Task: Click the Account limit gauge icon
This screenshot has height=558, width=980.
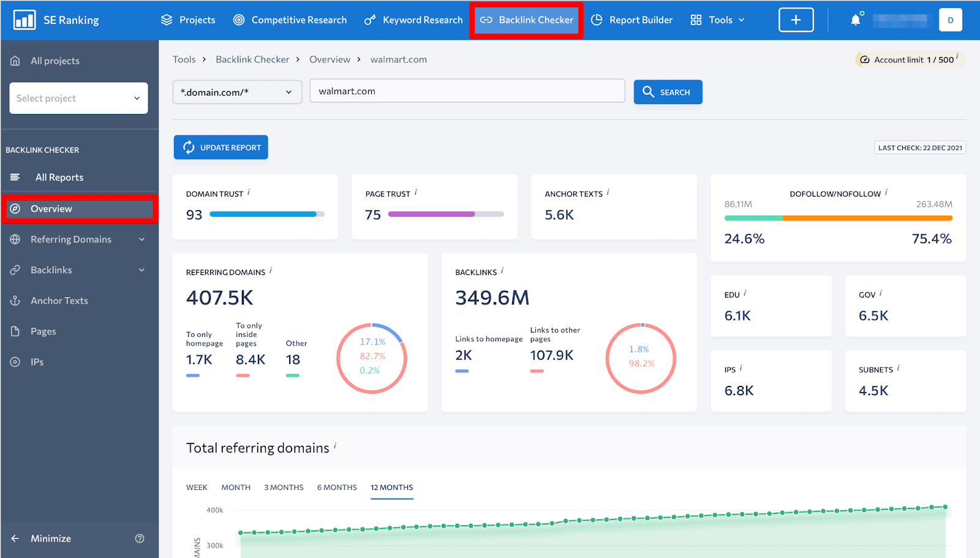Action: [x=865, y=59]
